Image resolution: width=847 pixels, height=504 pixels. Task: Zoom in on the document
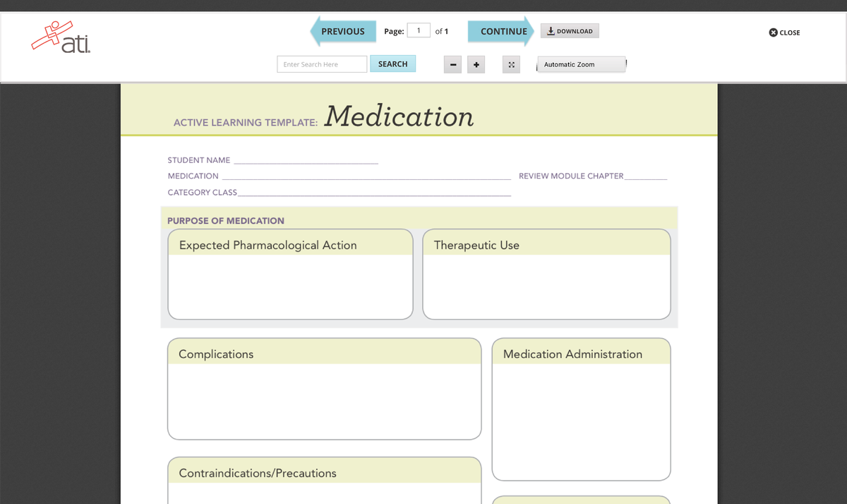point(476,64)
